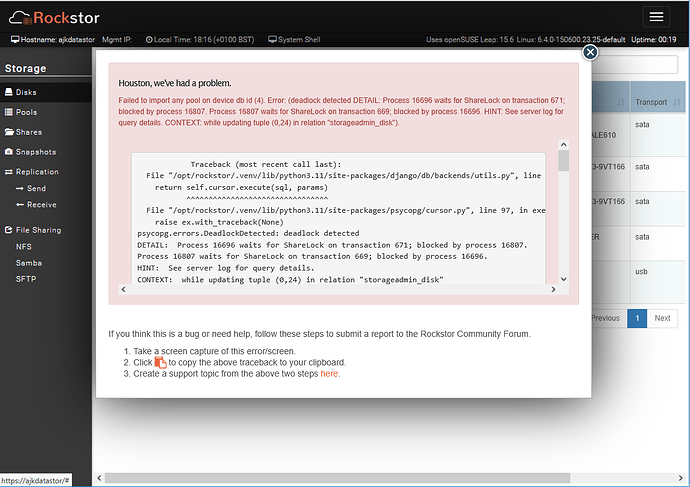
Task: Open the 'here' support topic link
Action: click(329, 373)
